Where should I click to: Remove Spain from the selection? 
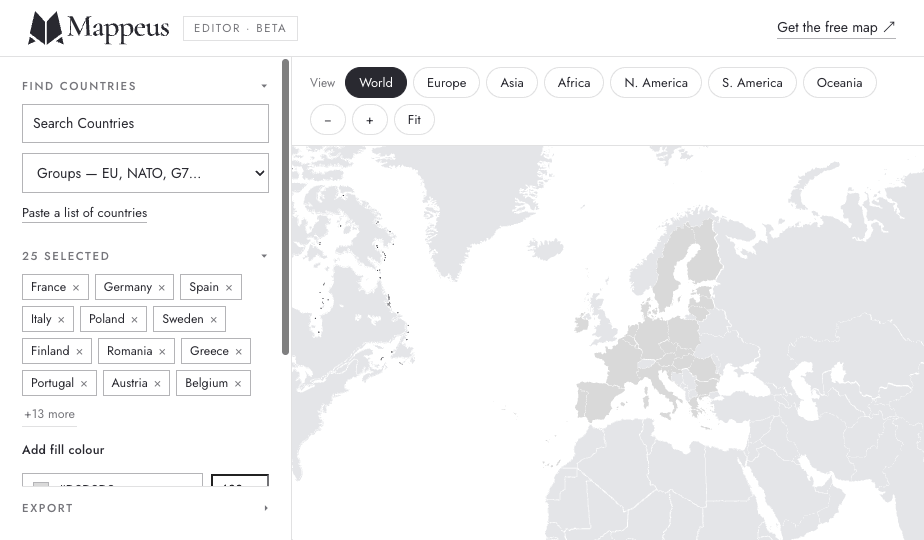point(229,288)
